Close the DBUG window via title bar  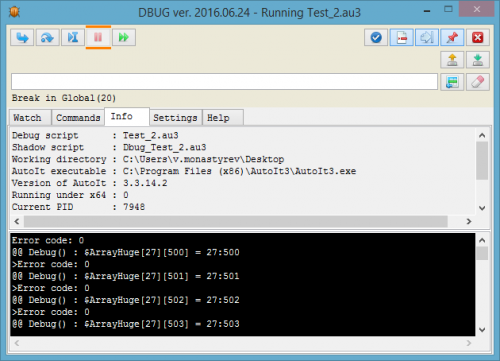point(477,9)
